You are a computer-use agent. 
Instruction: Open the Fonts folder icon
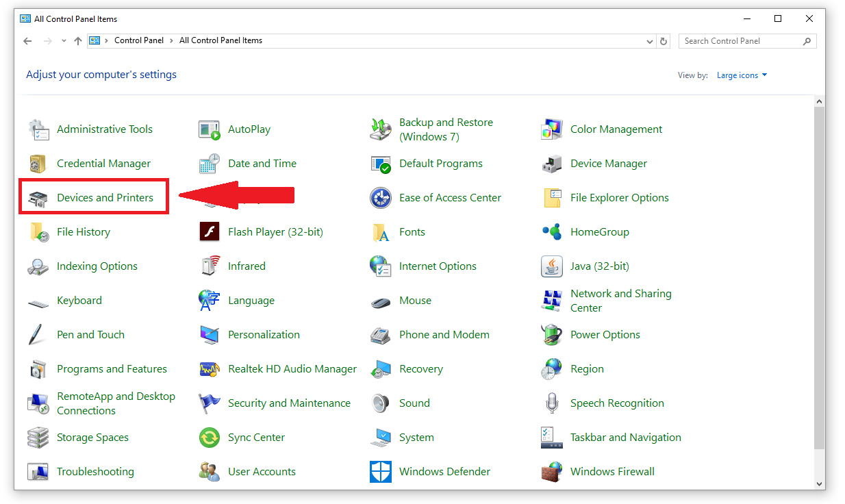(381, 232)
